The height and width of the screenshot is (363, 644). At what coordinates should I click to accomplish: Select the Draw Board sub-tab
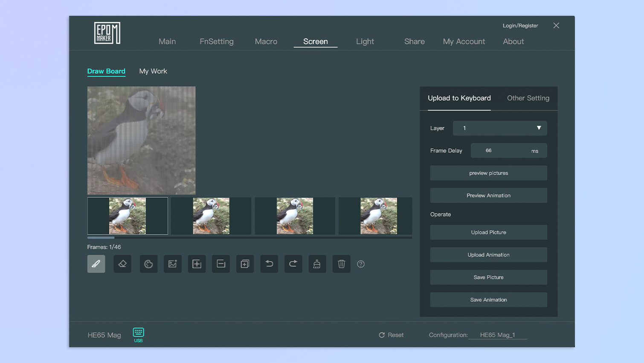(x=106, y=71)
